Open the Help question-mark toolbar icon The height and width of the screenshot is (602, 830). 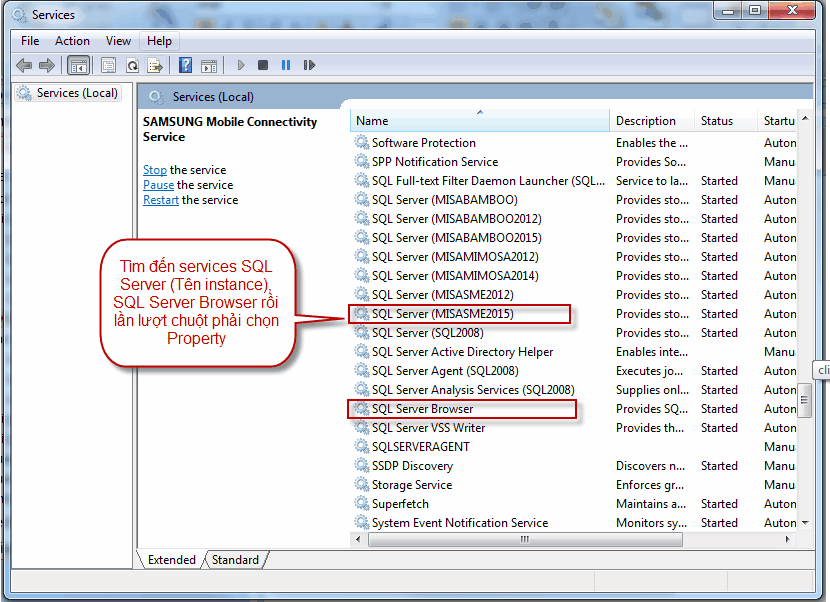tap(185, 65)
